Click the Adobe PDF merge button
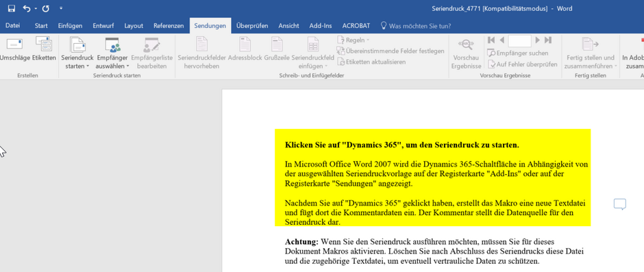Screen dimensions: 644x272 click(633, 53)
